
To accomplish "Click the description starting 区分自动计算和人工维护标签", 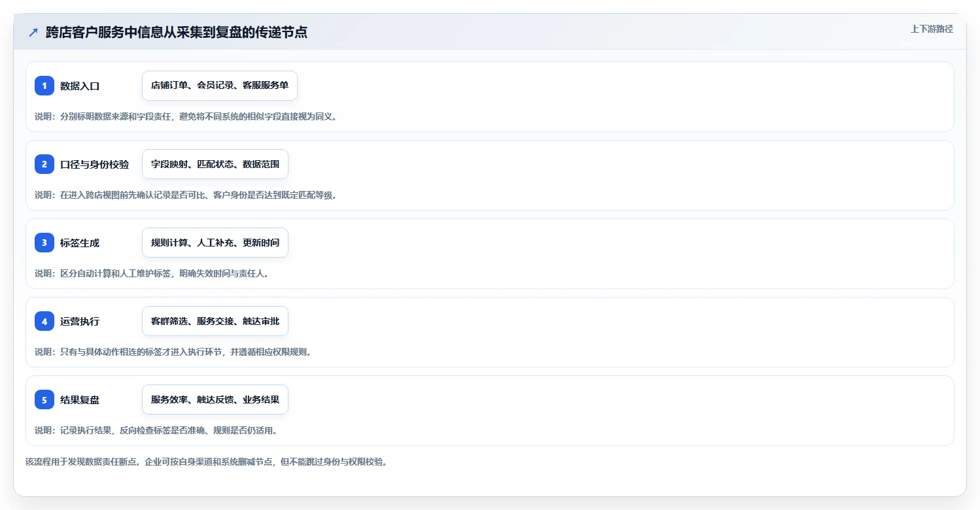I will [x=152, y=273].
